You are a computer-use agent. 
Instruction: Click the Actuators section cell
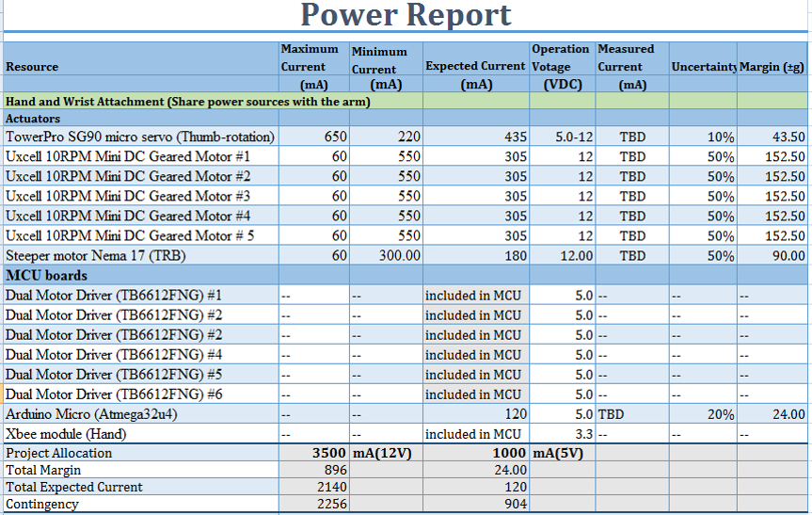pyautogui.click(x=141, y=118)
